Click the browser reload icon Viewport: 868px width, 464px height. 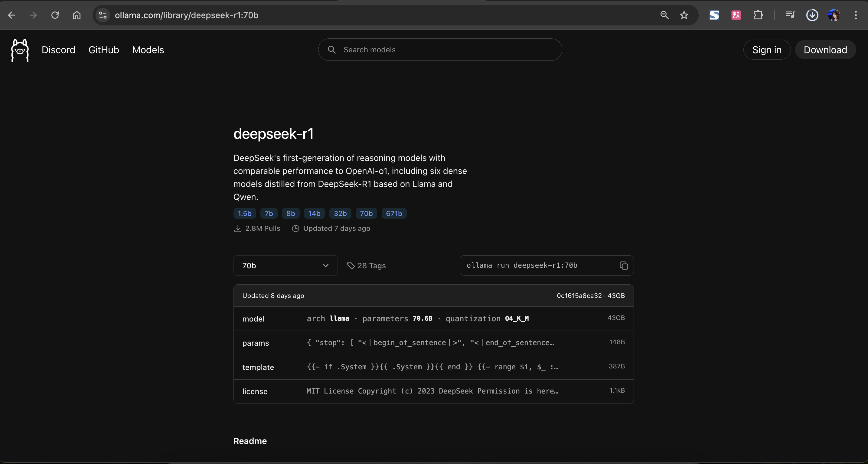coord(55,15)
